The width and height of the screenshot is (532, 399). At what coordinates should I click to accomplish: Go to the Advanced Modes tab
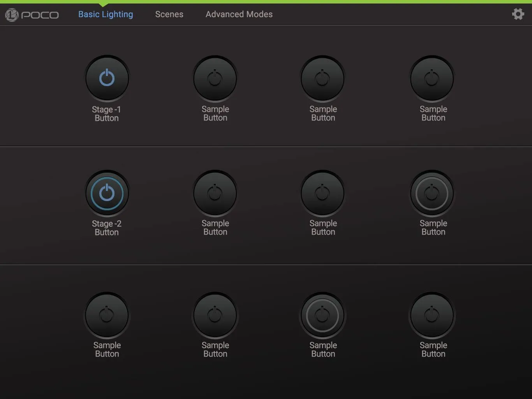coord(239,14)
